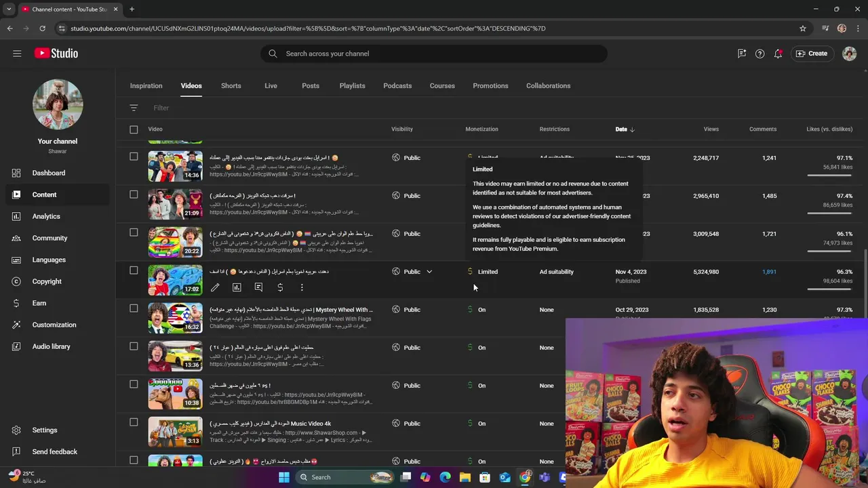The height and width of the screenshot is (488, 868).
Task: Open Settings gear in the sidebar
Action: point(17,430)
